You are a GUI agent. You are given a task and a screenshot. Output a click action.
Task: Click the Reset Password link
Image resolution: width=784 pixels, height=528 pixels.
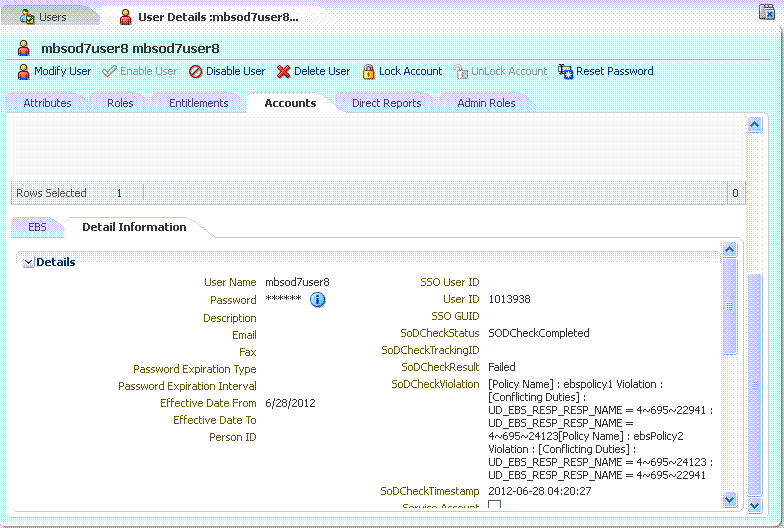click(614, 72)
